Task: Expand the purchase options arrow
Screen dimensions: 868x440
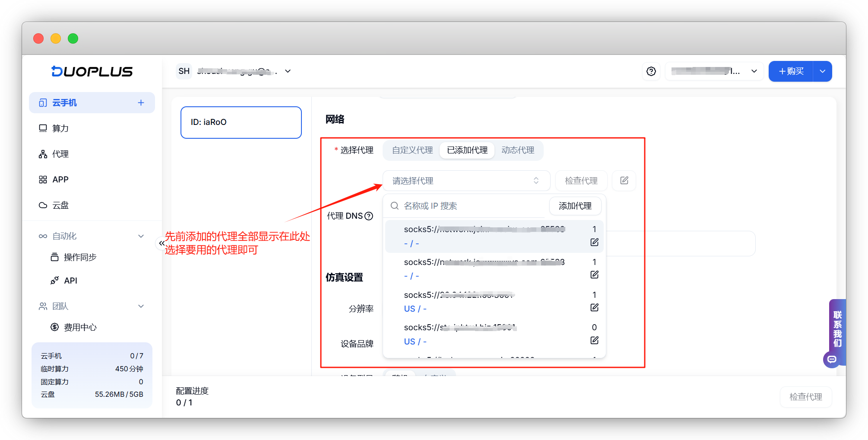Action: coord(823,71)
